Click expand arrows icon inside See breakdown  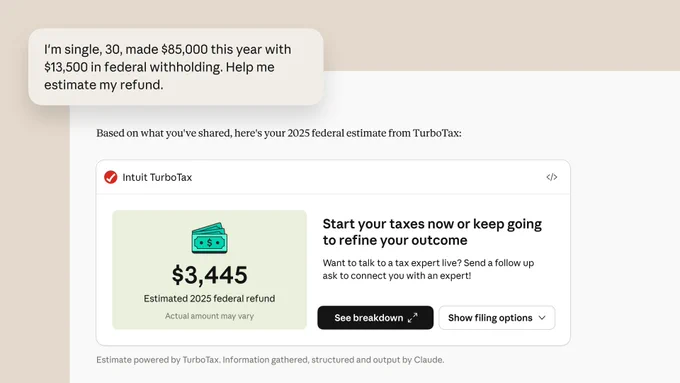(412, 318)
